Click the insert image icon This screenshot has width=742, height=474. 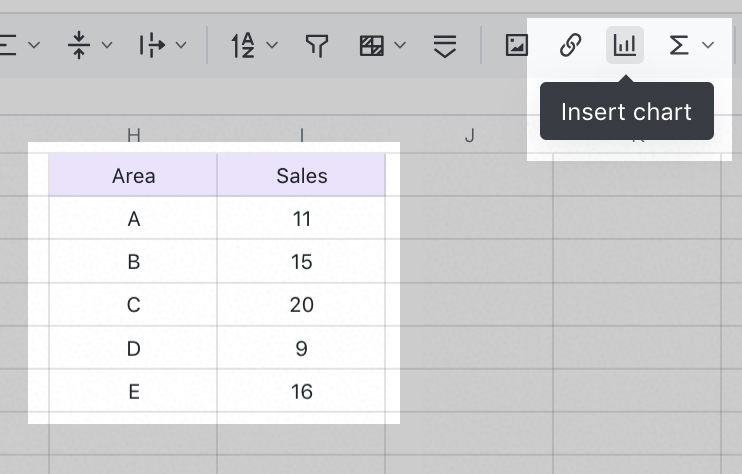pyautogui.click(x=516, y=45)
